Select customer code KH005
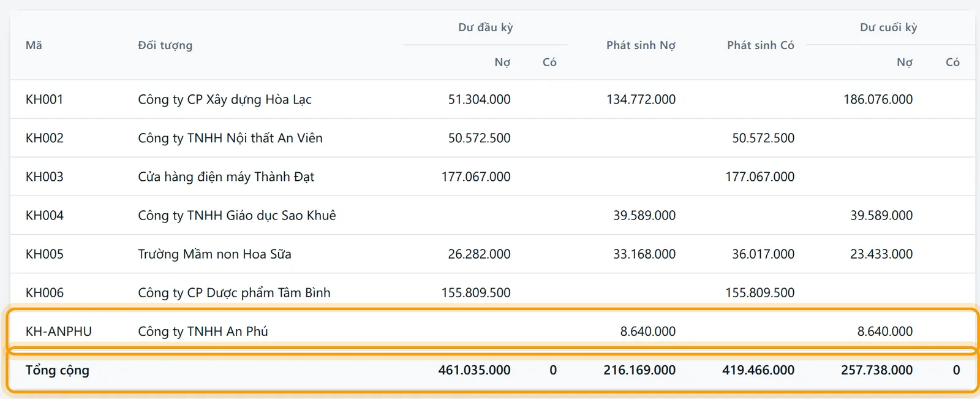The image size is (980, 399). click(x=44, y=254)
